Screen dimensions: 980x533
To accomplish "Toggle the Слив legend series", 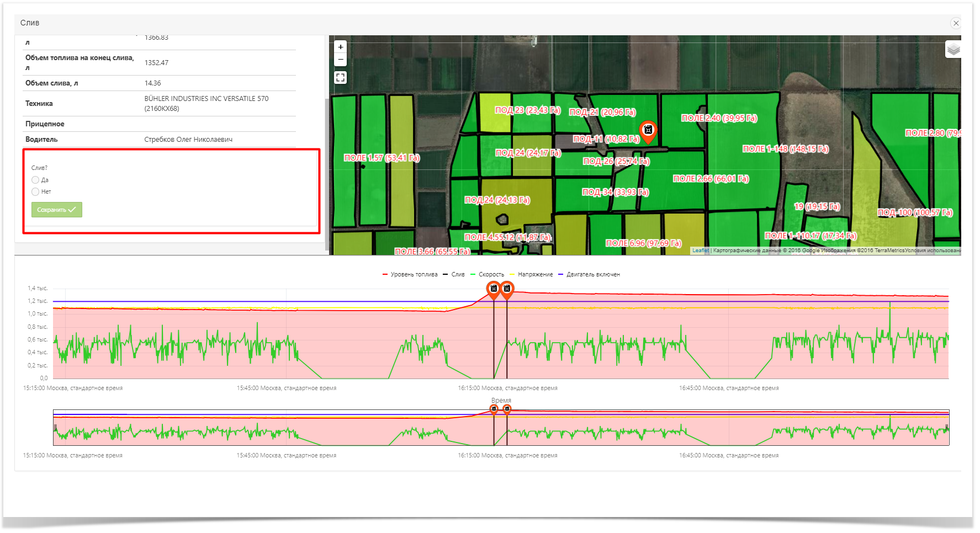I will (454, 274).
